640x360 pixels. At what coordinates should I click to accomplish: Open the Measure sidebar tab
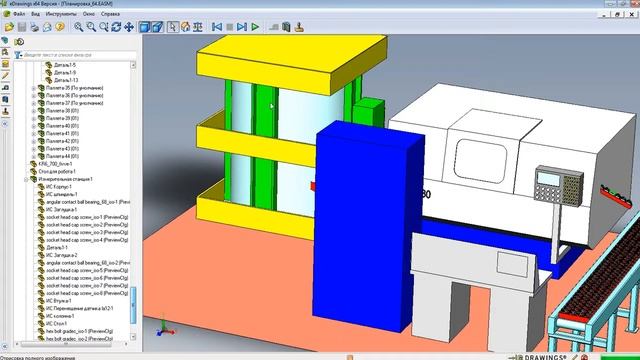pyautogui.click(x=5, y=88)
